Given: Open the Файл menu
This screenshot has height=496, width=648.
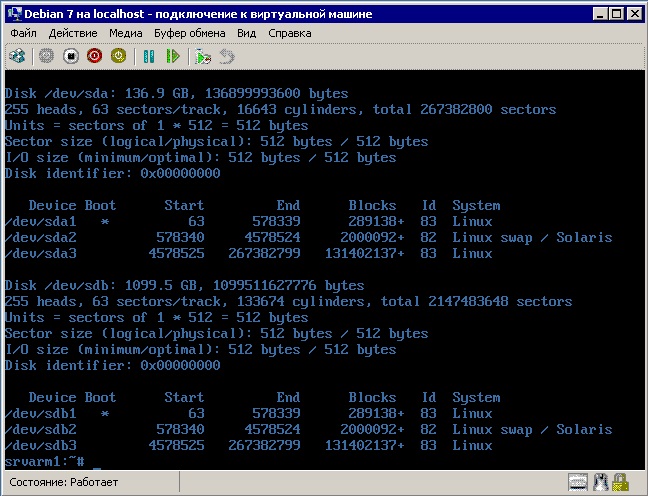Looking at the screenshot, I should 23,33.
